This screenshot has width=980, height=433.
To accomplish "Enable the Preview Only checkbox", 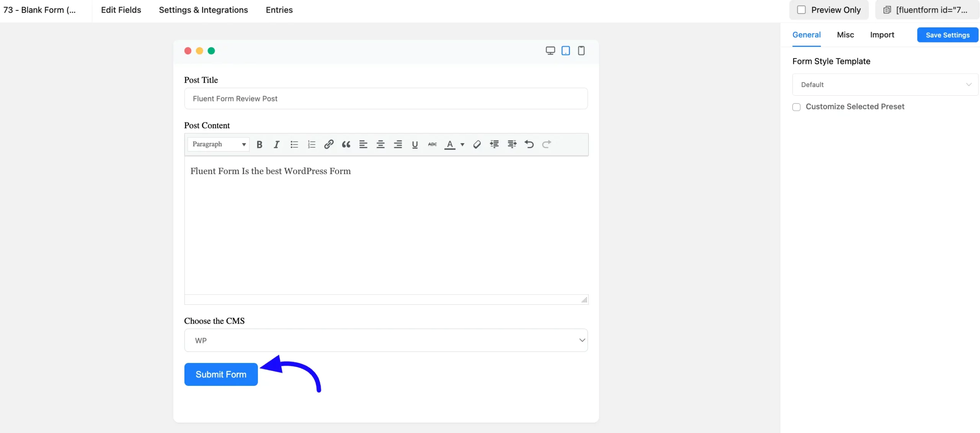I will tap(801, 10).
